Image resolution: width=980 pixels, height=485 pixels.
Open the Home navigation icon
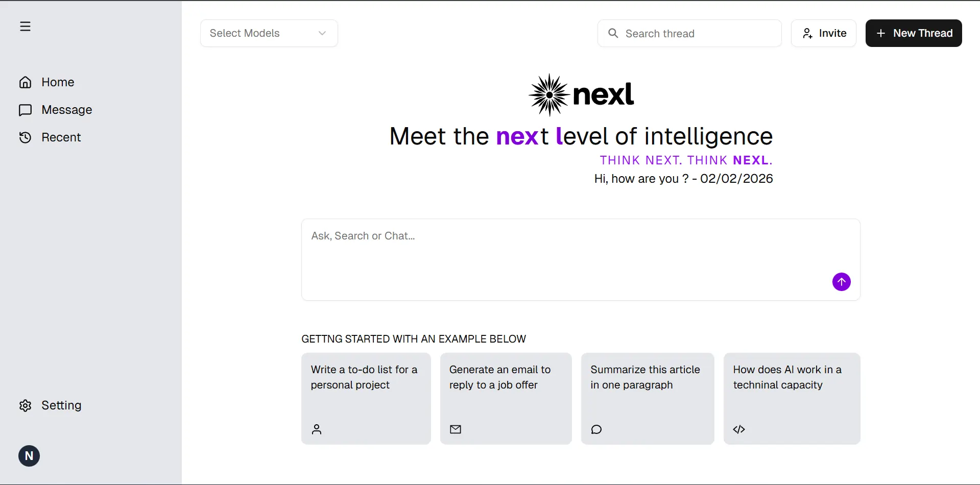[25, 82]
